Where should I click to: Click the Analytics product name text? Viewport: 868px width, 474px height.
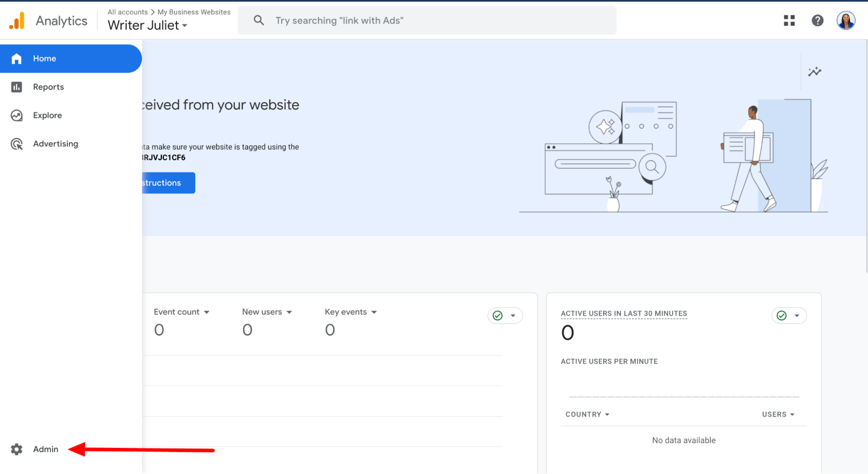62,21
